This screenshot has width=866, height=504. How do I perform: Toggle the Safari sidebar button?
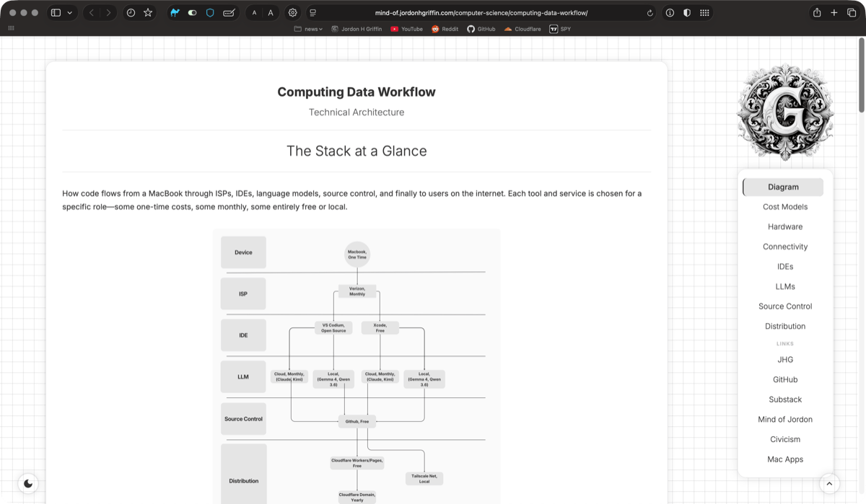(56, 12)
